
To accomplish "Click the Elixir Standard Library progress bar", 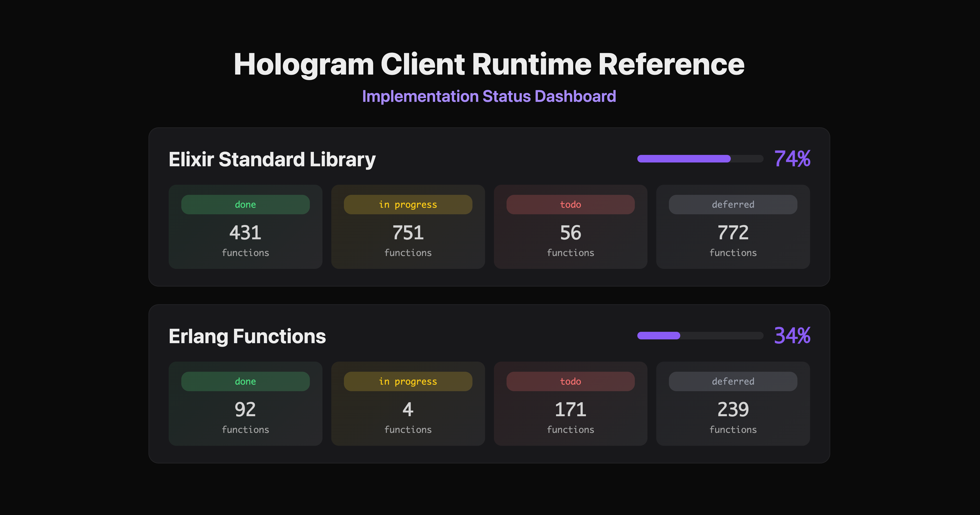I will click(x=700, y=159).
